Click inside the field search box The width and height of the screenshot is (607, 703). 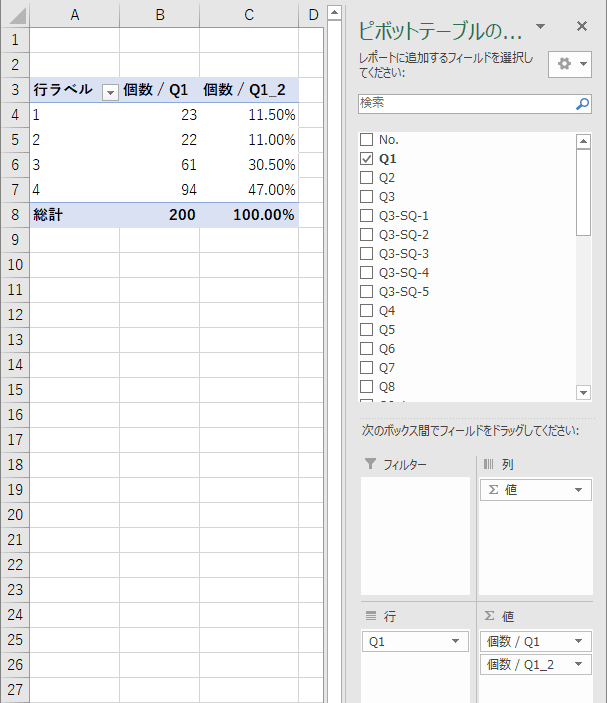[x=465, y=103]
